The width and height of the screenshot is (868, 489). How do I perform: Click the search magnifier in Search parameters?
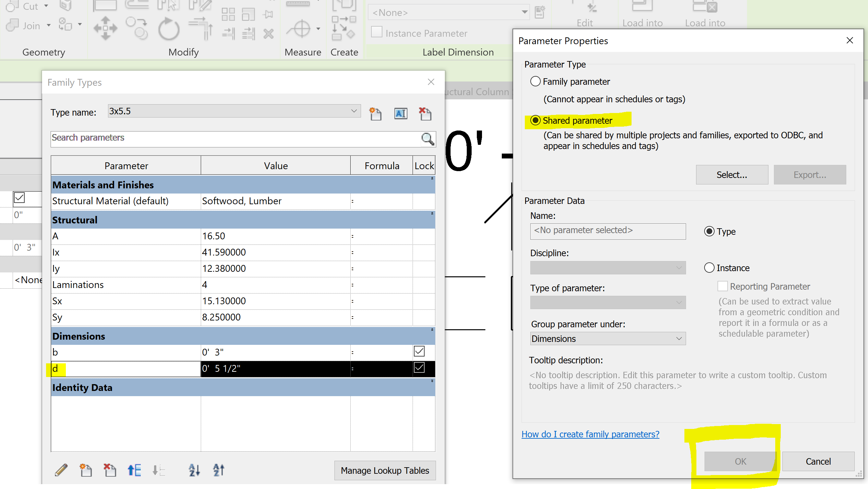[x=428, y=139]
